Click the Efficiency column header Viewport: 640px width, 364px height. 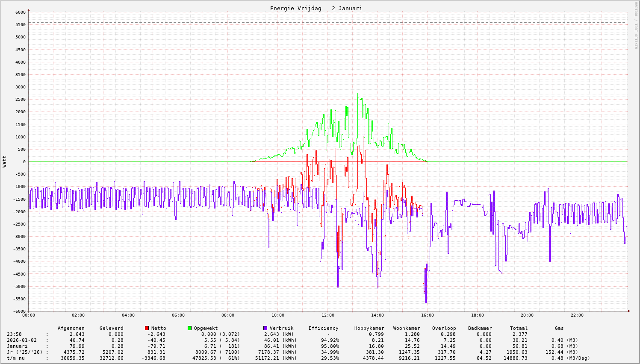[x=323, y=328]
